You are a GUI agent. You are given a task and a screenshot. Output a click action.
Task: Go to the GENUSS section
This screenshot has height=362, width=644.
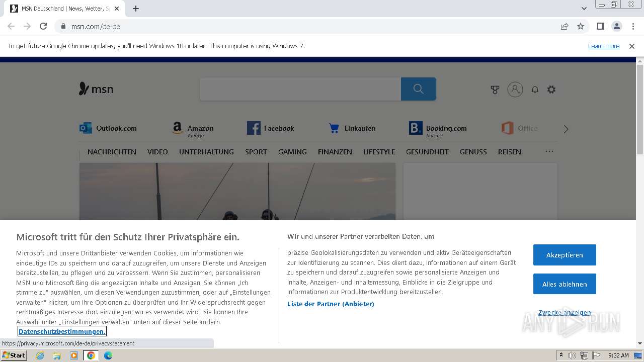pyautogui.click(x=473, y=152)
